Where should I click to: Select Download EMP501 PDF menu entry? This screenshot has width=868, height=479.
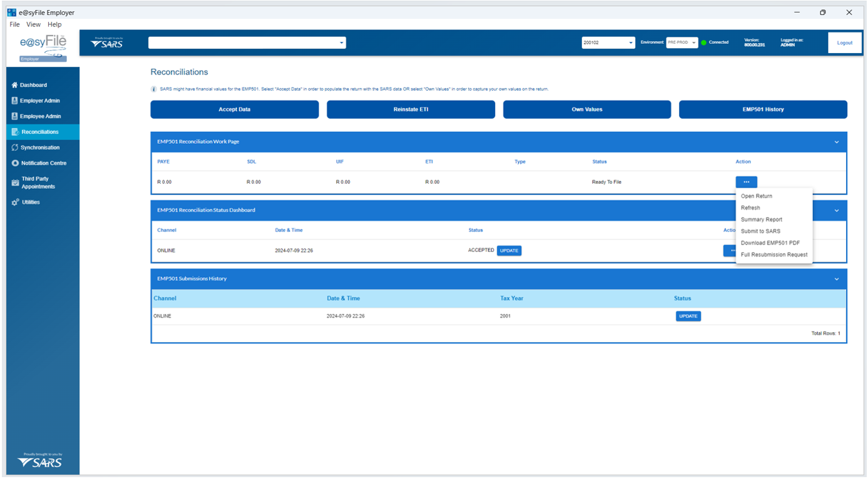(x=770, y=243)
